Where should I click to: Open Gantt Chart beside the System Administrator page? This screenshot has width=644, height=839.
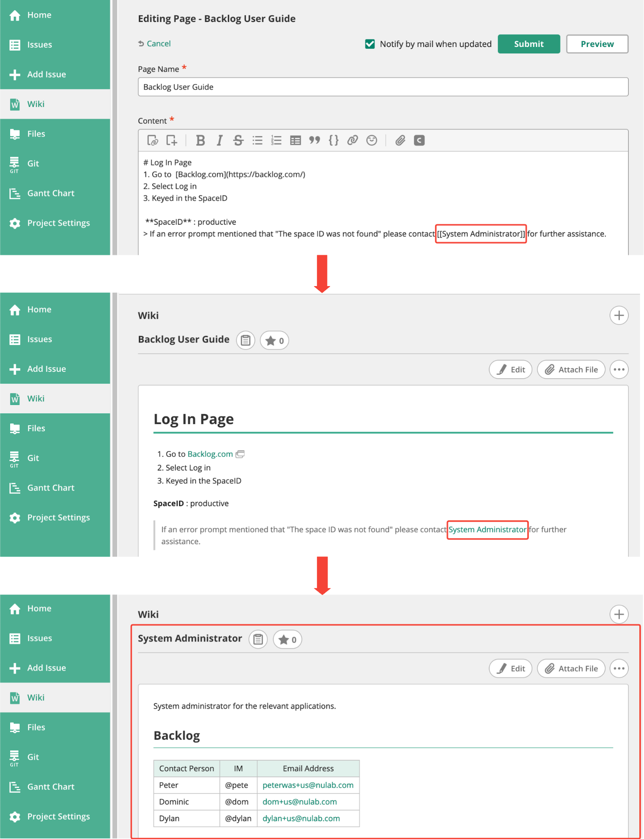coord(51,787)
